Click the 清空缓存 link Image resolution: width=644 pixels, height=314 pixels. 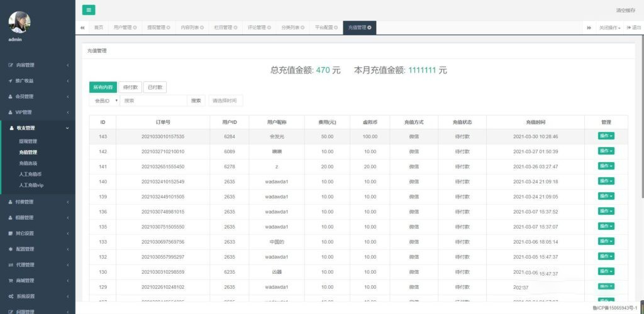pyautogui.click(x=625, y=10)
